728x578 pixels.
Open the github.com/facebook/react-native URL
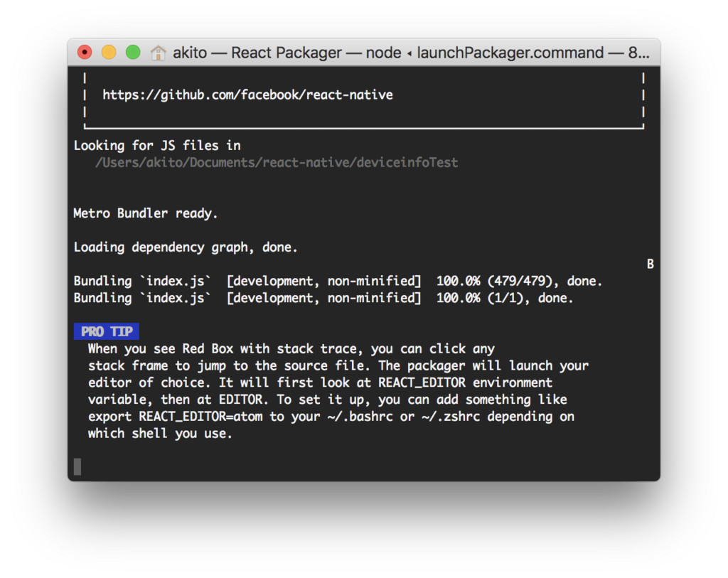click(247, 95)
